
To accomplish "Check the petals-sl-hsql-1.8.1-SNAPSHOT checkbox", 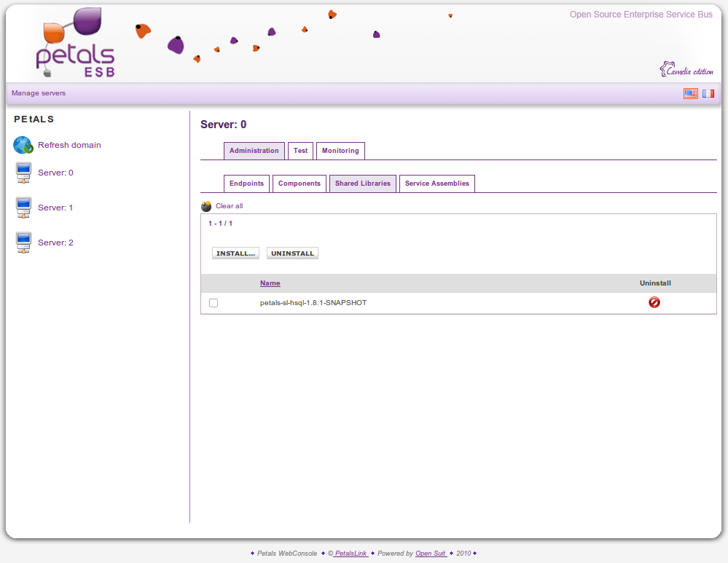I will click(x=214, y=303).
